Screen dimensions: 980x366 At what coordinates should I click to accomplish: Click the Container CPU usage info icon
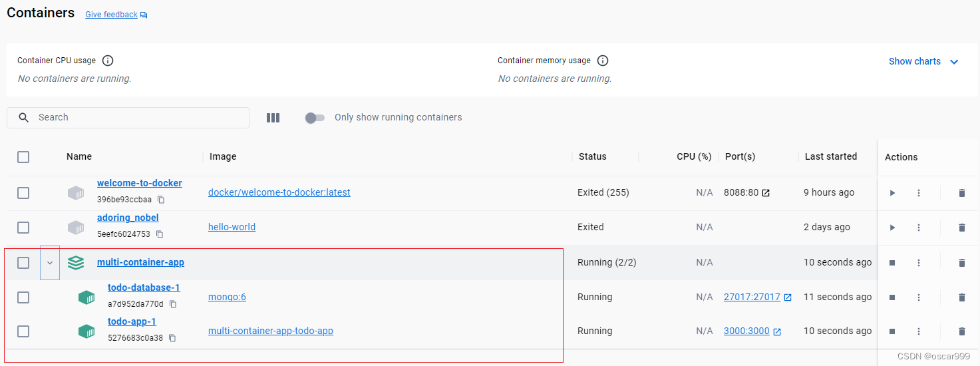click(108, 61)
